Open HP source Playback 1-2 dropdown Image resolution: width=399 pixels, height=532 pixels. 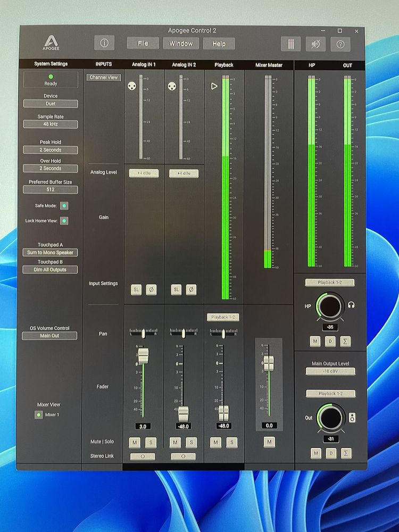click(x=330, y=282)
